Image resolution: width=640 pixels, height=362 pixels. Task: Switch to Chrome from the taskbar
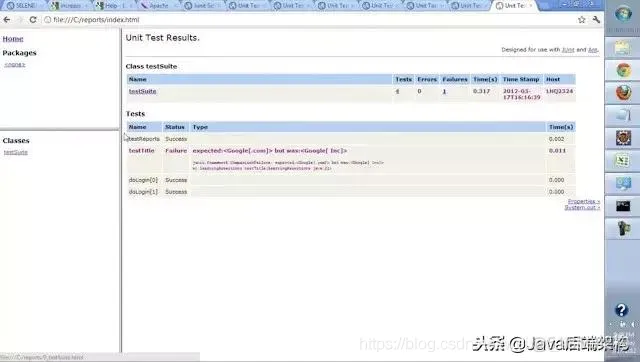623,71
